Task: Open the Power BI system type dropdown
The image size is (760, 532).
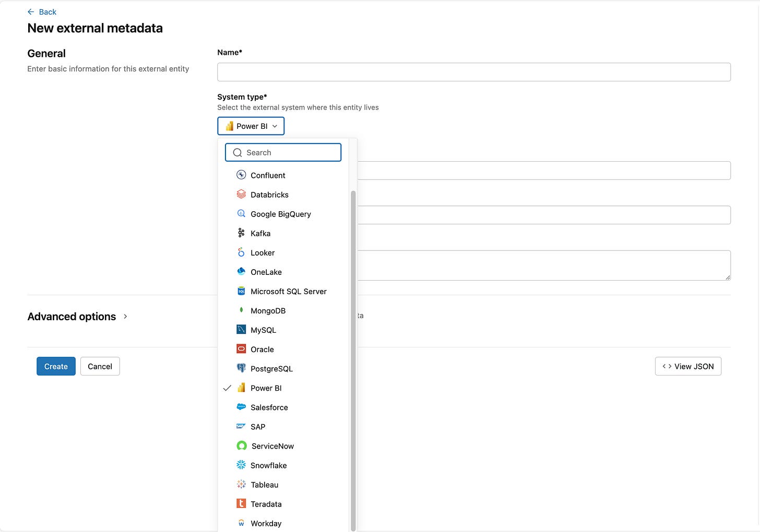Action: [x=251, y=126]
